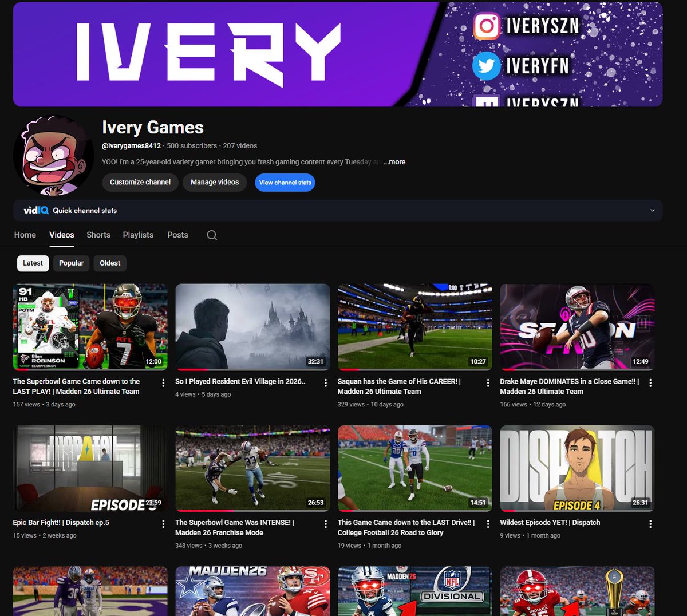Expand vidIQ Quick channel stats chevron
Image resolution: width=687 pixels, height=616 pixels.
652,211
